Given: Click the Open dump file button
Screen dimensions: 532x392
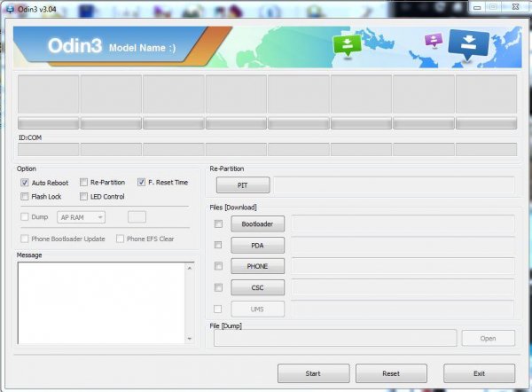Looking at the screenshot, I should (489, 338).
